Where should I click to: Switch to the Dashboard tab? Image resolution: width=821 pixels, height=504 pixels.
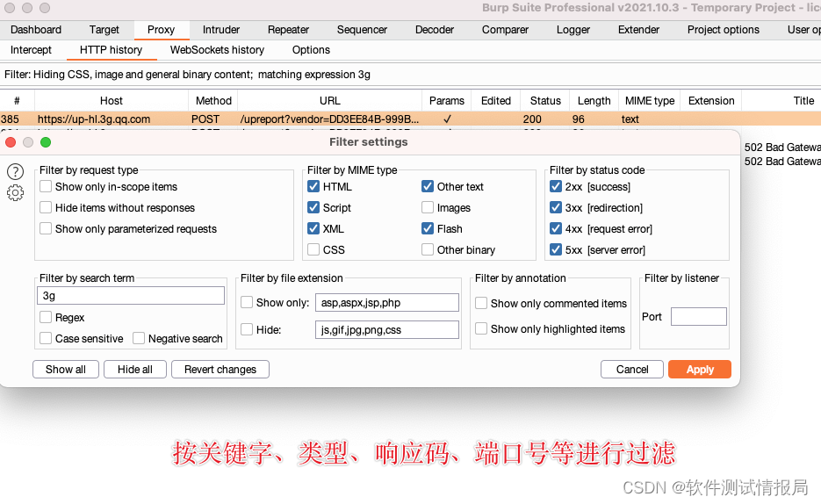click(36, 30)
